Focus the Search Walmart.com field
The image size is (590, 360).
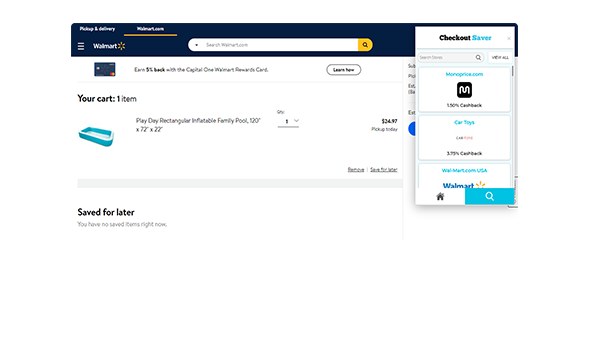pos(280,45)
